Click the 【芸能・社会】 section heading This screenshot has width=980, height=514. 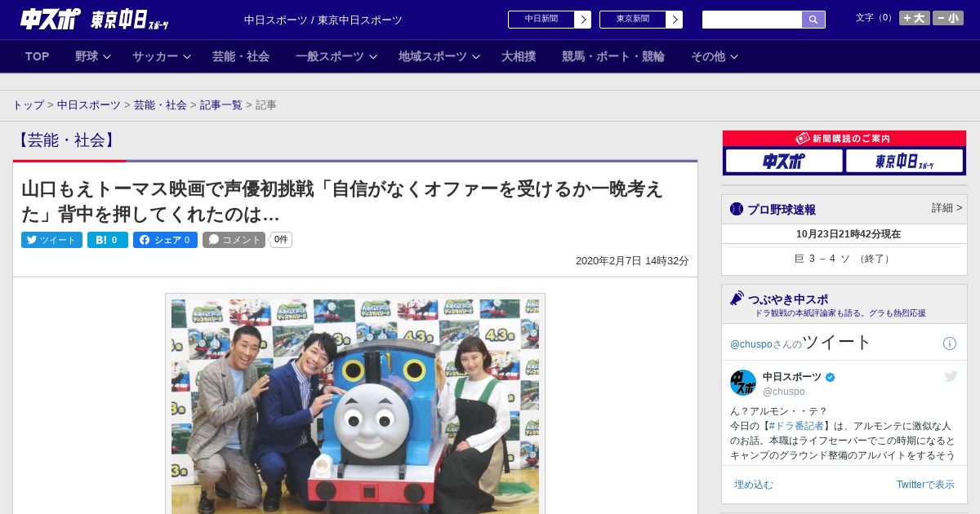click(67, 140)
